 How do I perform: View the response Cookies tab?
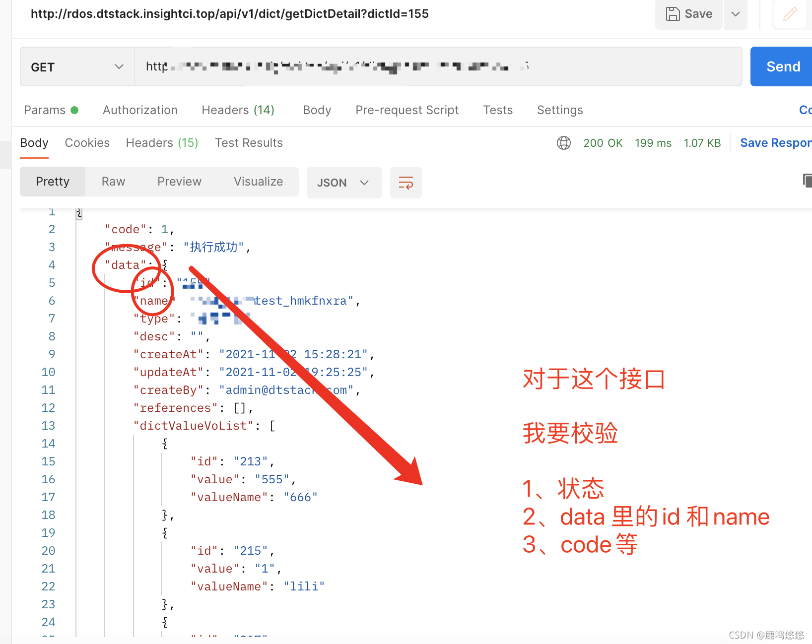coord(87,143)
